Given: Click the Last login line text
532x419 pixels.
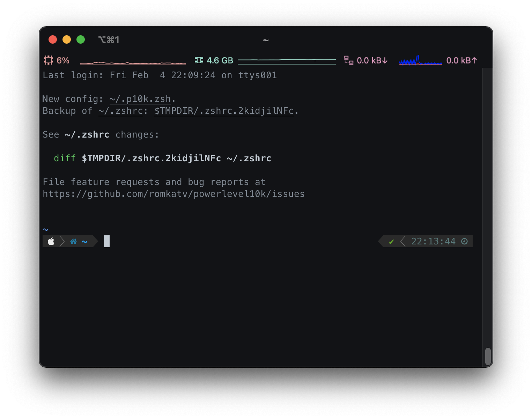Looking at the screenshot, I should (x=160, y=75).
